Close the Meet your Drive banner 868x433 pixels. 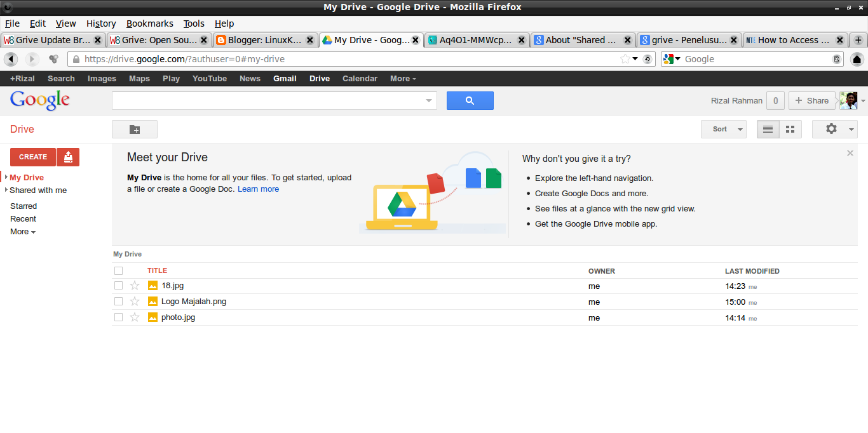point(850,153)
